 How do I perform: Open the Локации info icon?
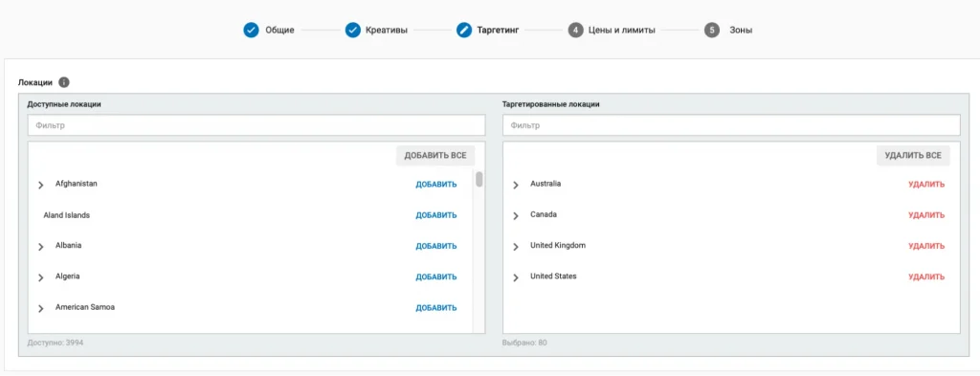coord(64,82)
